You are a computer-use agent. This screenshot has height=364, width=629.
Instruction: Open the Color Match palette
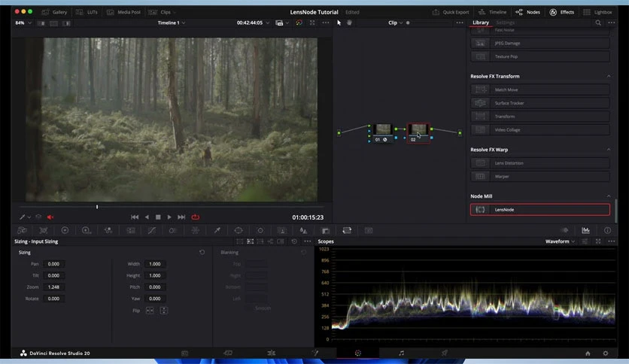[x=44, y=230]
